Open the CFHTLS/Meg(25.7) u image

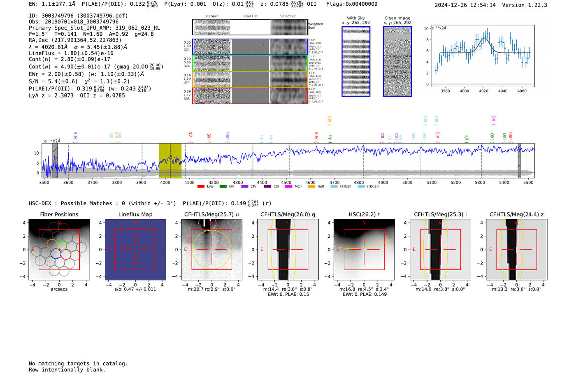(211, 249)
